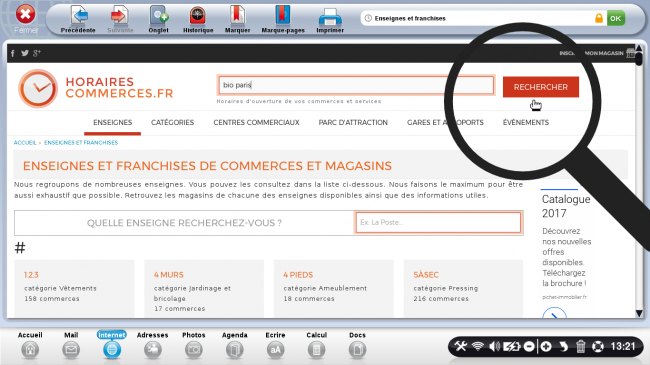The width and height of the screenshot is (650, 365).
Task: Open the 4 MURS store link
Action: tap(168, 275)
